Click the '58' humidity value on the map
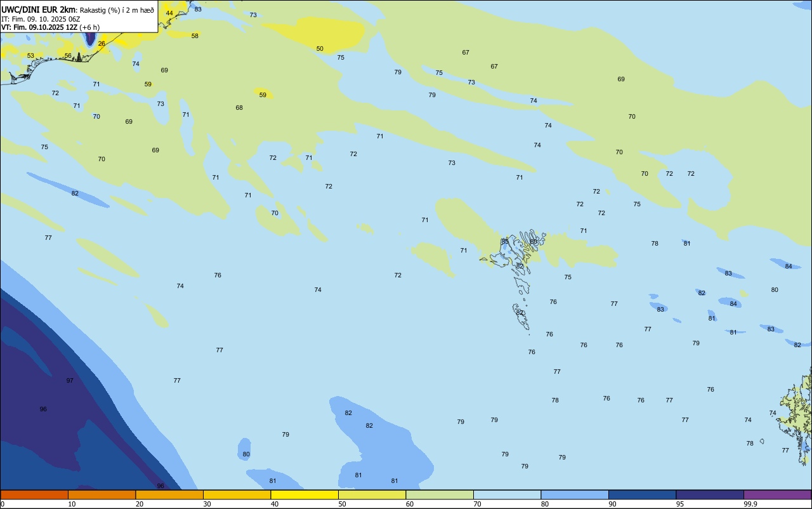Screen dimensions: 812x509 195,36
